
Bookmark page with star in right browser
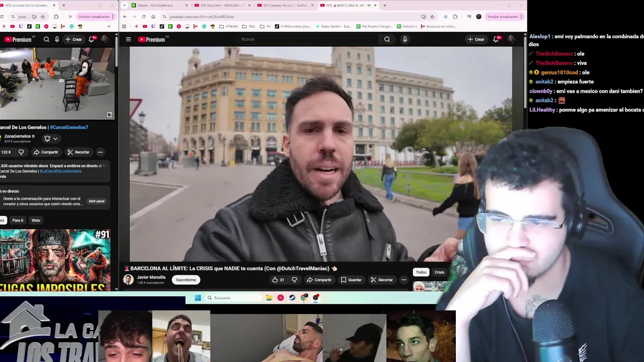[432, 17]
